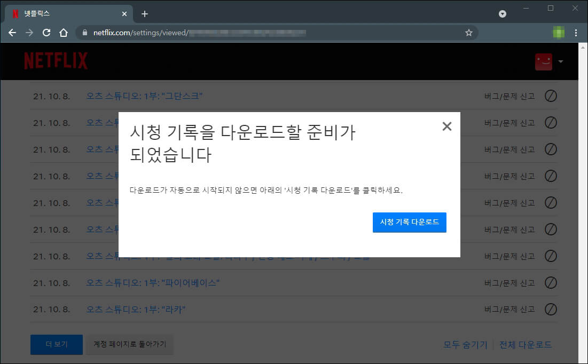Focus the netflix.com address bar
The image size is (588, 364).
tap(277, 33)
